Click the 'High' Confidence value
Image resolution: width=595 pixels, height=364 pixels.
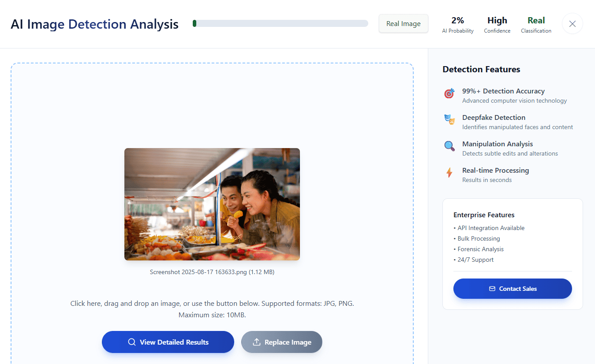[497, 20]
